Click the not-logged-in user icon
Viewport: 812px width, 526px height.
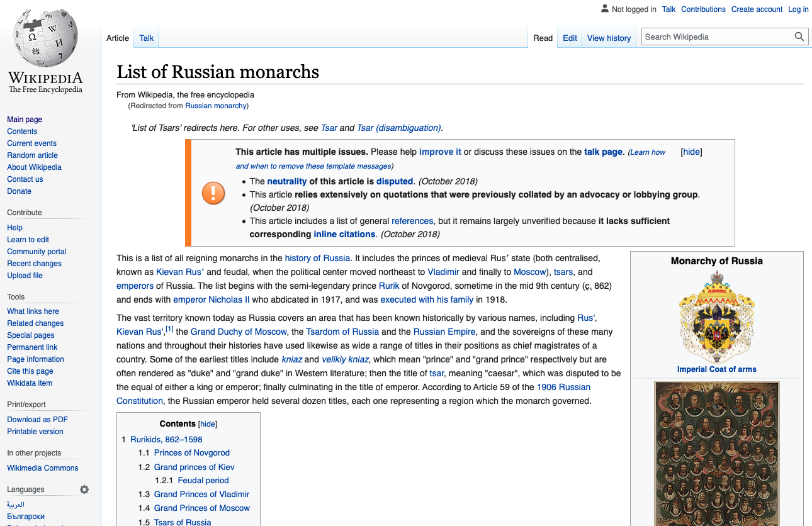605,9
